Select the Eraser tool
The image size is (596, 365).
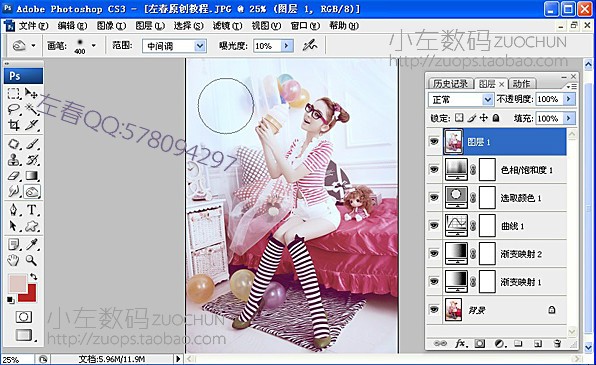14,176
